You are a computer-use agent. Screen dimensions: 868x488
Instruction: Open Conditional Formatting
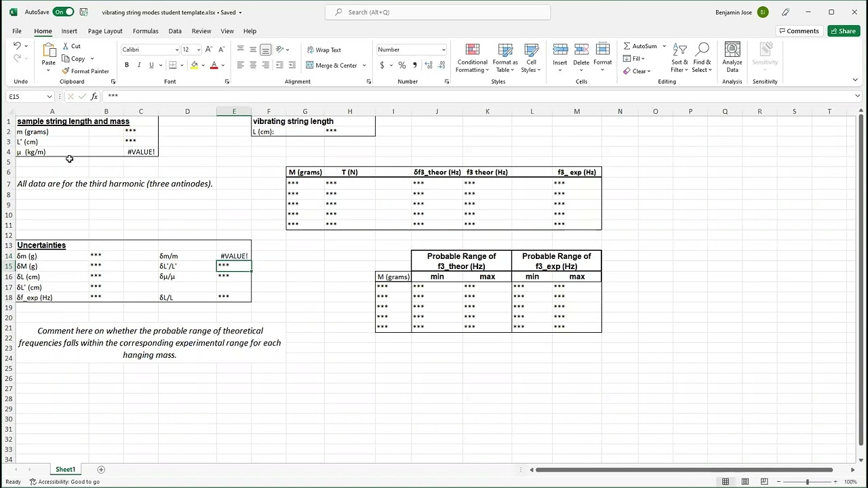473,58
